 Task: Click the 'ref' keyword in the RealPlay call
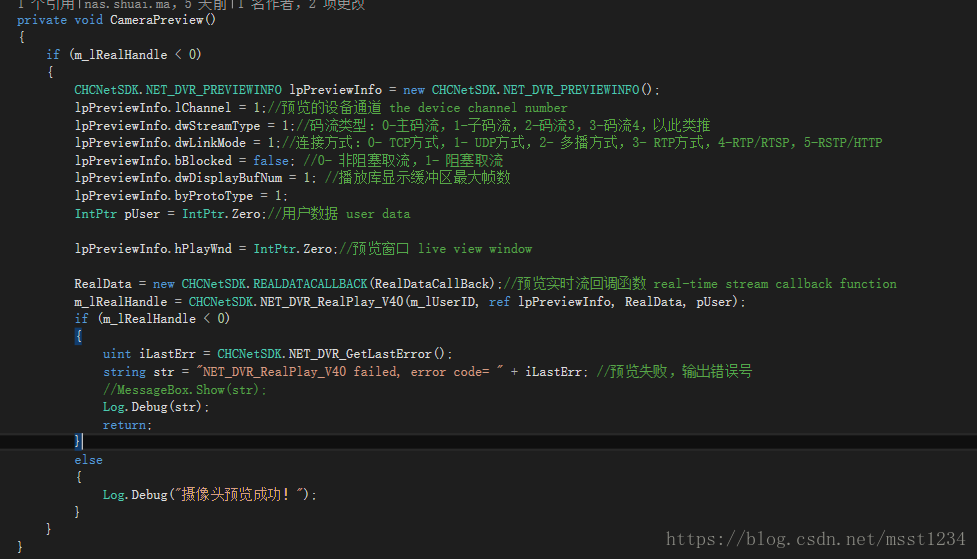click(499, 302)
